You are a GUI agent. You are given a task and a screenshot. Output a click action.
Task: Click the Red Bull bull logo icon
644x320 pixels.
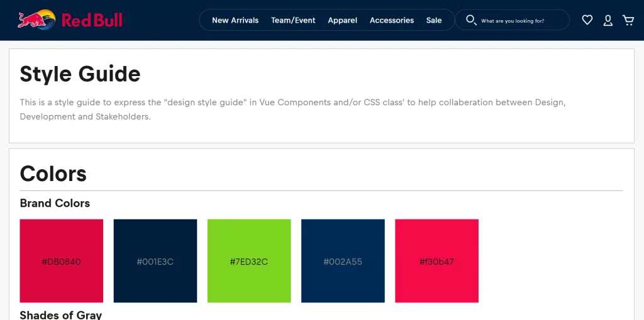[36, 20]
